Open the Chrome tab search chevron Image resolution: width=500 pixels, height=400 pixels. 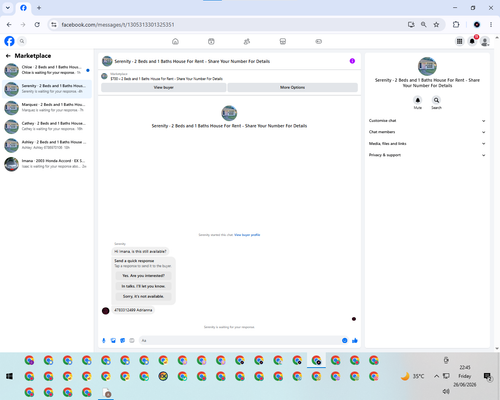(x=8, y=8)
